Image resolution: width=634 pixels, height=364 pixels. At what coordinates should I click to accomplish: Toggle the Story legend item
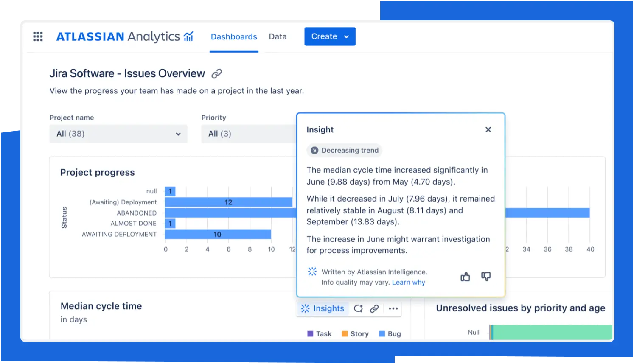[x=355, y=334]
